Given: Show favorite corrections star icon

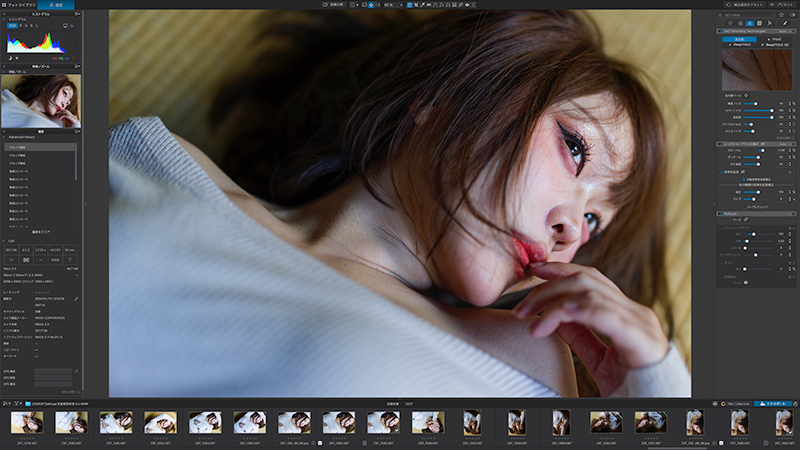Looking at the screenshot, I should pyautogui.click(x=781, y=15).
